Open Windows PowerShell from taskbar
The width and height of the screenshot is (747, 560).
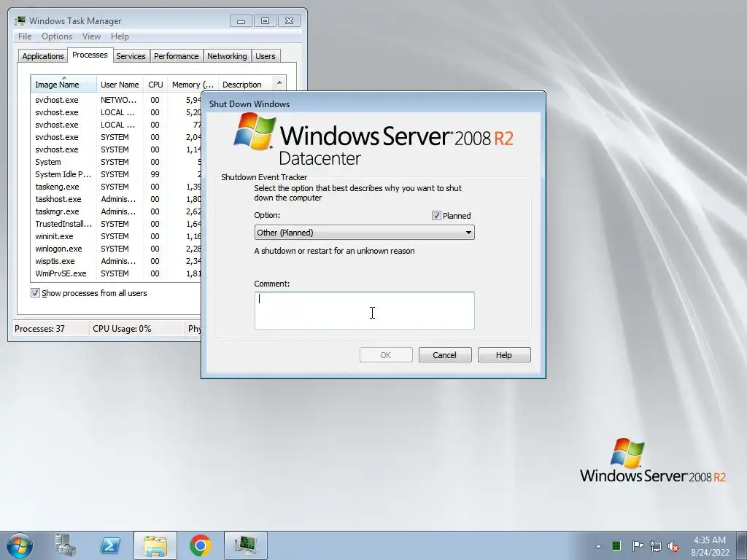[x=110, y=545]
